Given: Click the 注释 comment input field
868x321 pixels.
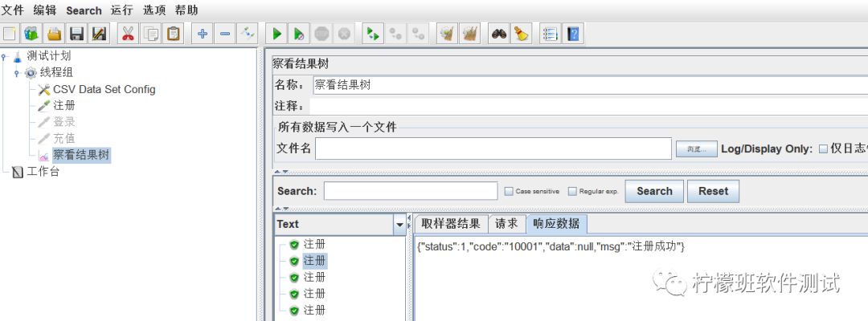Looking at the screenshot, I should 589,106.
